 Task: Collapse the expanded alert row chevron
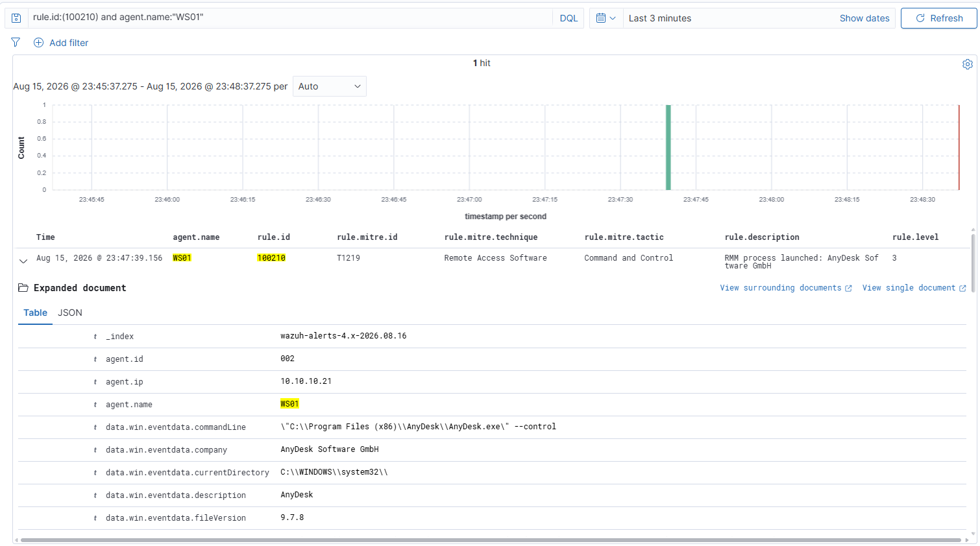coord(23,261)
